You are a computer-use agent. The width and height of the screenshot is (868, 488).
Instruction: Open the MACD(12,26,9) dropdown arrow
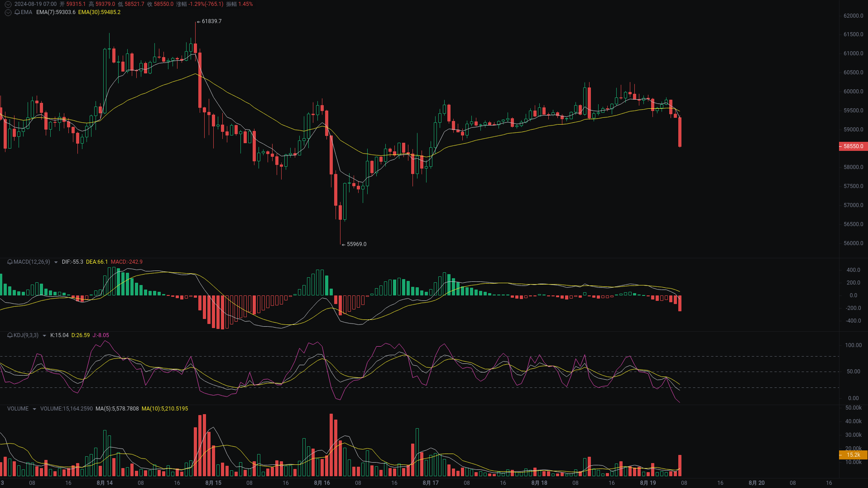coord(56,262)
